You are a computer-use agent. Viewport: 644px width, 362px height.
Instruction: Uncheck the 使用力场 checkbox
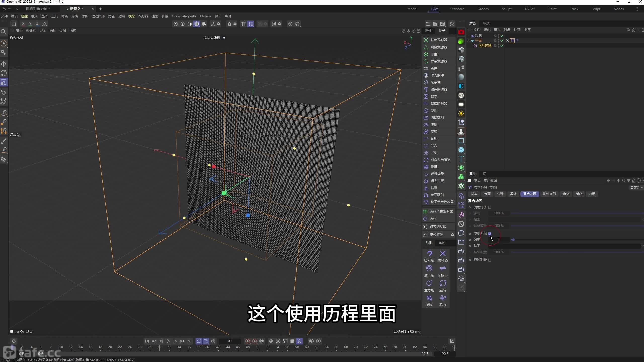click(x=490, y=234)
